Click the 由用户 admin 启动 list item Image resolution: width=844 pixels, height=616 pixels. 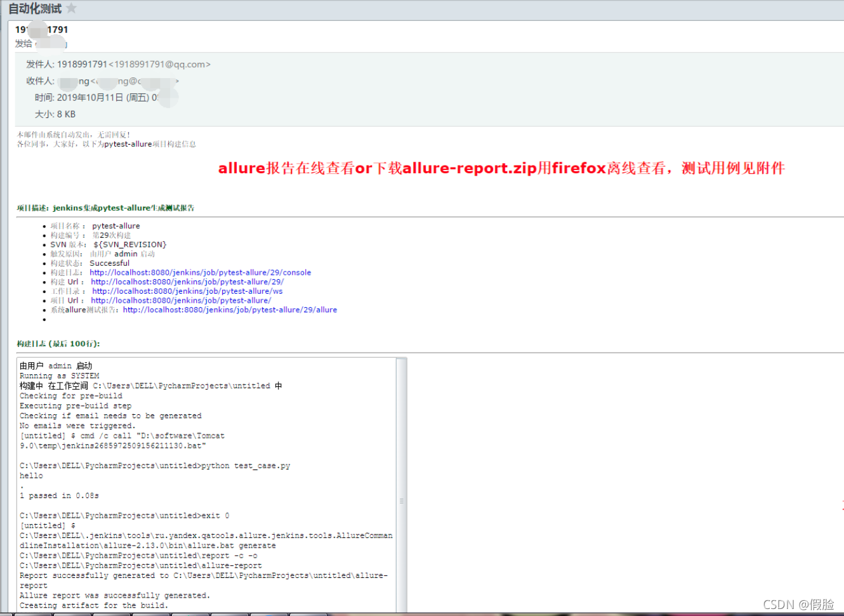[x=103, y=254]
